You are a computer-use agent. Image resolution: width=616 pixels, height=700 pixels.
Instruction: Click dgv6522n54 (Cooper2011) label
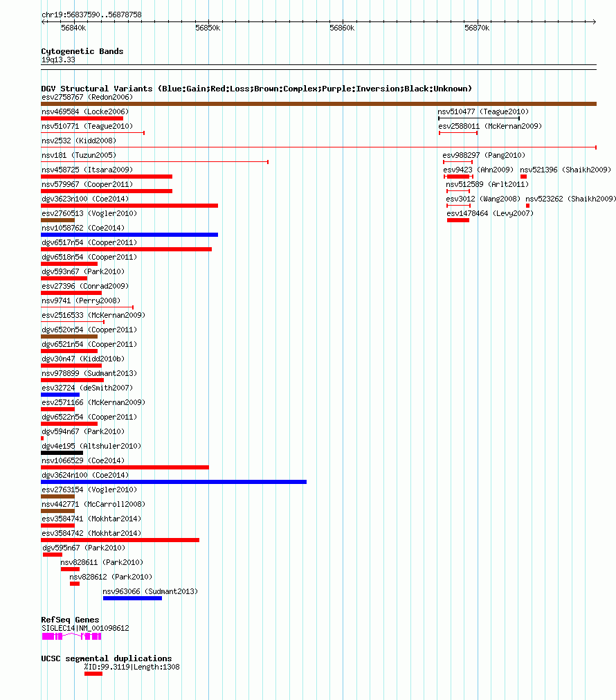[89, 417]
